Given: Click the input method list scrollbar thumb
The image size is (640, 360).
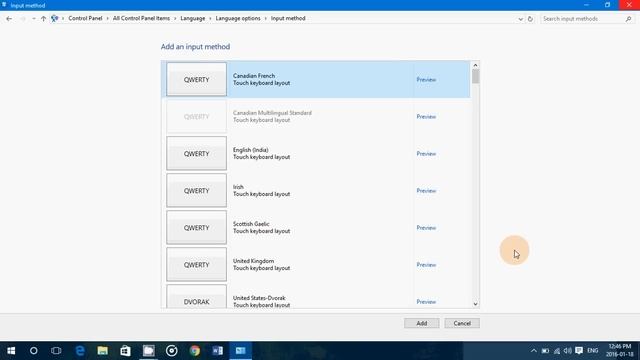Looking at the screenshot, I should click(x=475, y=76).
